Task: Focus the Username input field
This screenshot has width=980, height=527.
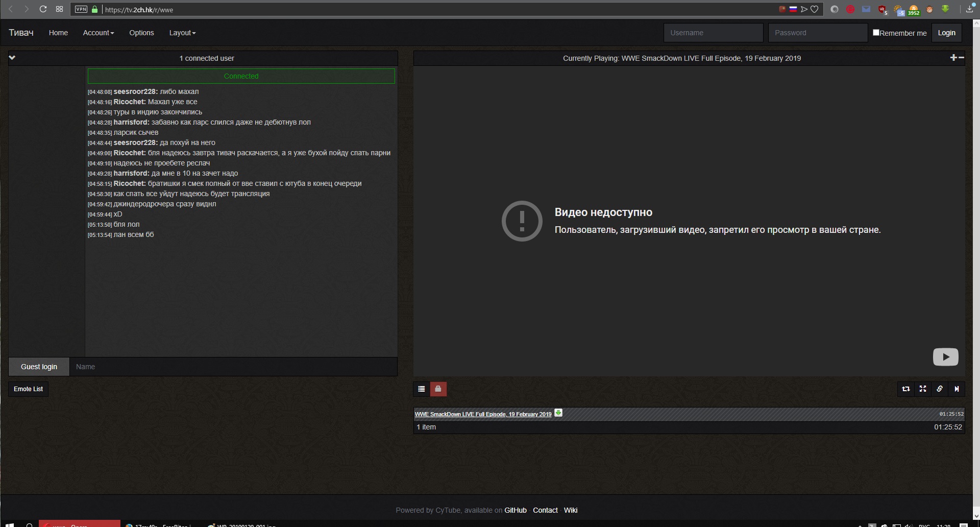Action: [713, 33]
